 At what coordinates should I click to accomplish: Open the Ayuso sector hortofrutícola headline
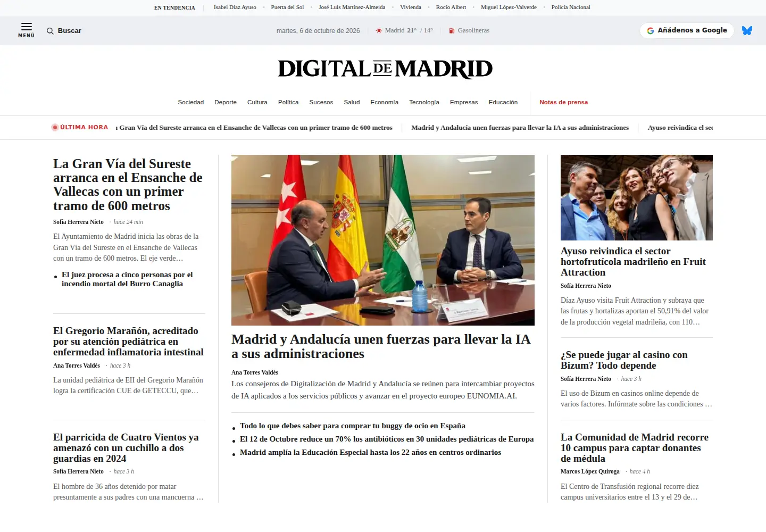click(633, 262)
